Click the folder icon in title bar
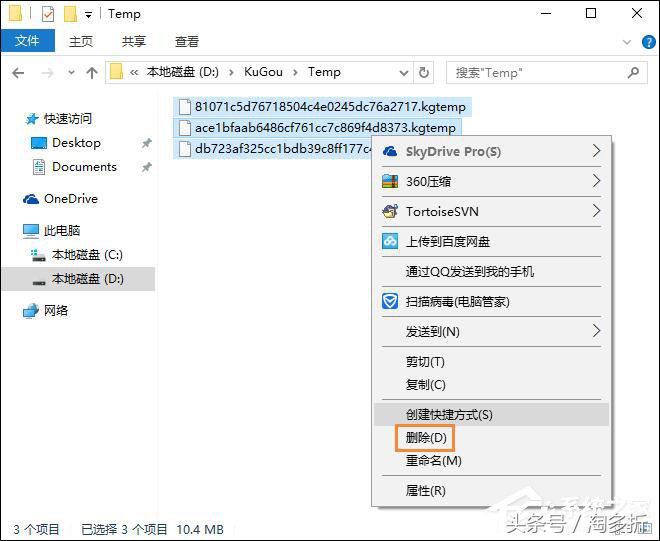This screenshot has height=541, width=660. point(16,13)
